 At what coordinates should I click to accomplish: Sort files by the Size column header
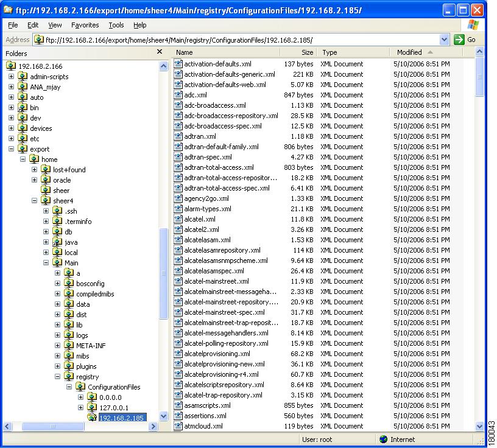[309, 52]
